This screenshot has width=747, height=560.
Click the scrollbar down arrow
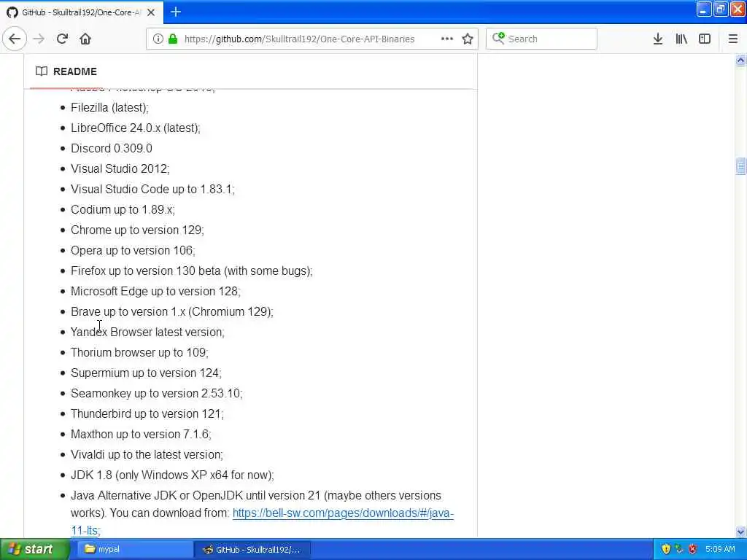coord(740,532)
